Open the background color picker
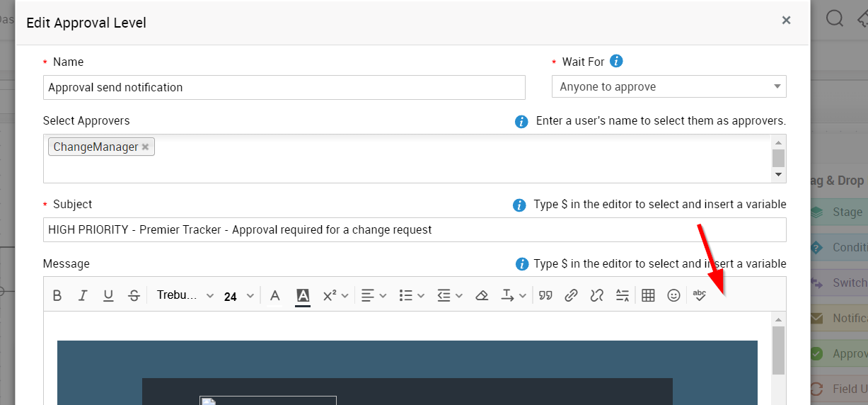The height and width of the screenshot is (405, 868). point(303,296)
